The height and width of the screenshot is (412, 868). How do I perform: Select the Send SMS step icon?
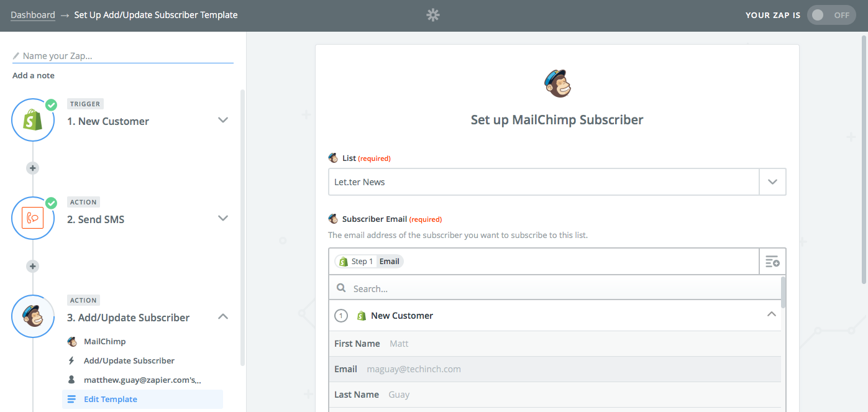[33, 218]
